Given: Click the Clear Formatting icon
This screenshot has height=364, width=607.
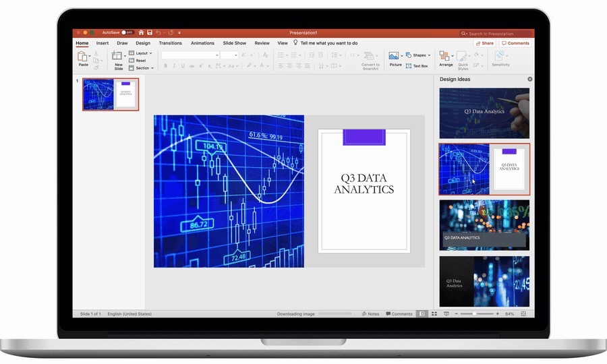Looking at the screenshot, I should coord(266,55).
